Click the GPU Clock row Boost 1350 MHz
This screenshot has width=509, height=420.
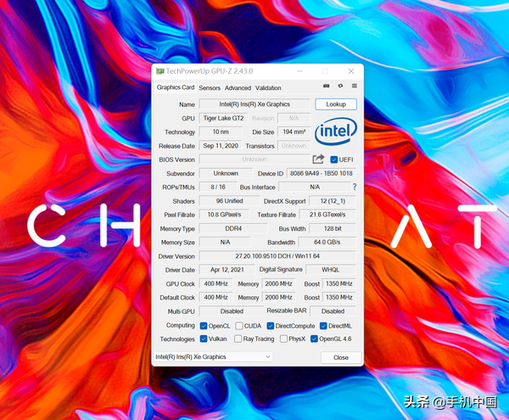click(338, 283)
